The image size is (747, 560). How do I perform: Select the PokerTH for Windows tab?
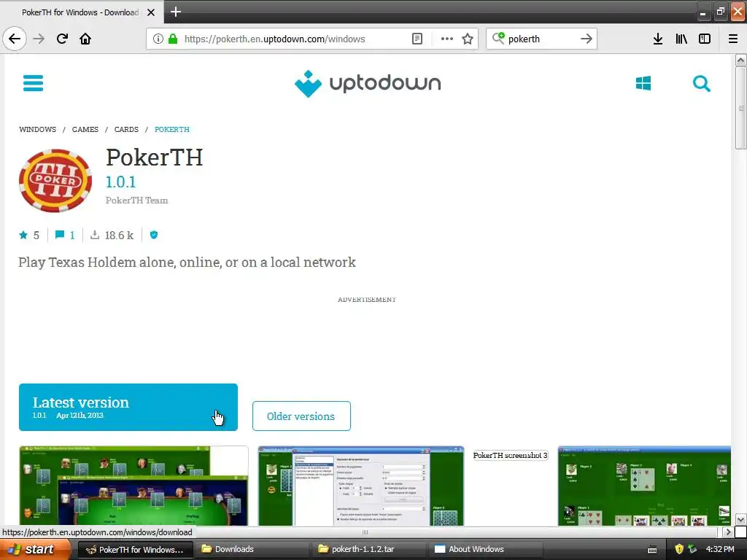[x=80, y=12]
